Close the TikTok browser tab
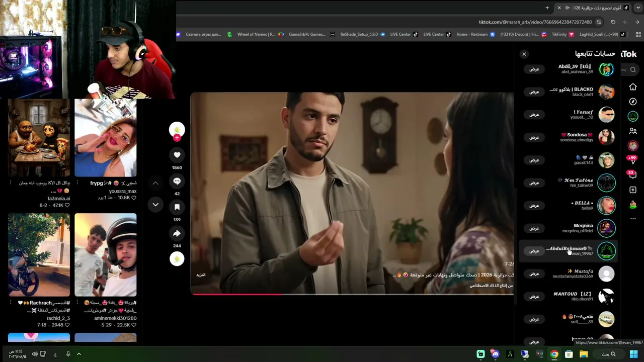 coord(559,8)
